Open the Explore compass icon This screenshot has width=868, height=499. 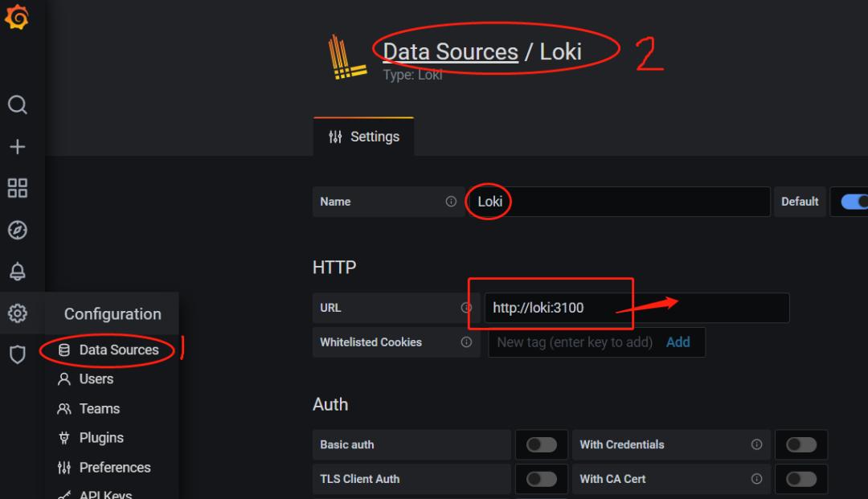point(17,231)
